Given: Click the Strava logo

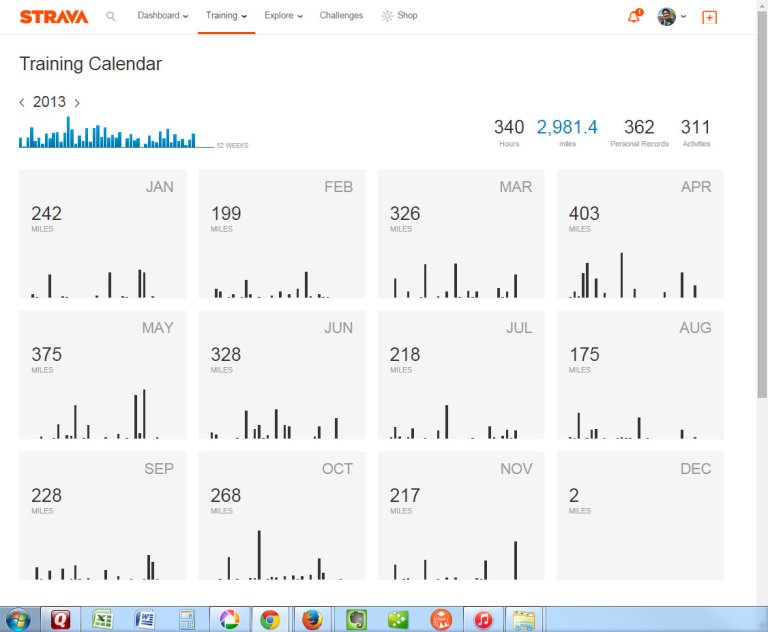Looking at the screenshot, I should coord(54,17).
